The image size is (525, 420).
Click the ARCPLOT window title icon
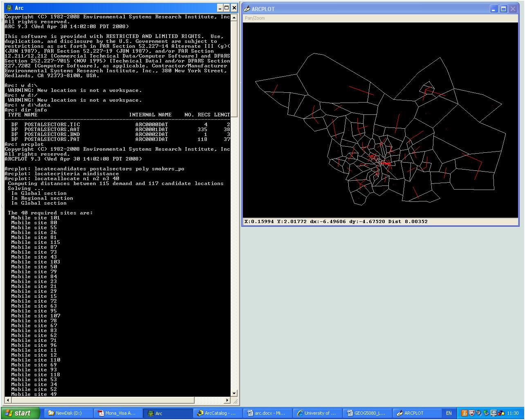[x=247, y=9]
